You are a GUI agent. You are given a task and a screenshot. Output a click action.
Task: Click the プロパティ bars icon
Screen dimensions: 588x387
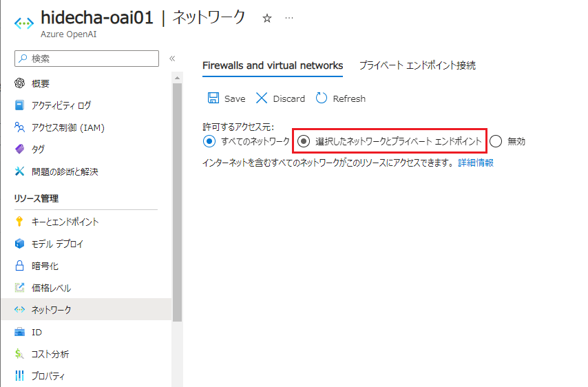click(x=19, y=375)
